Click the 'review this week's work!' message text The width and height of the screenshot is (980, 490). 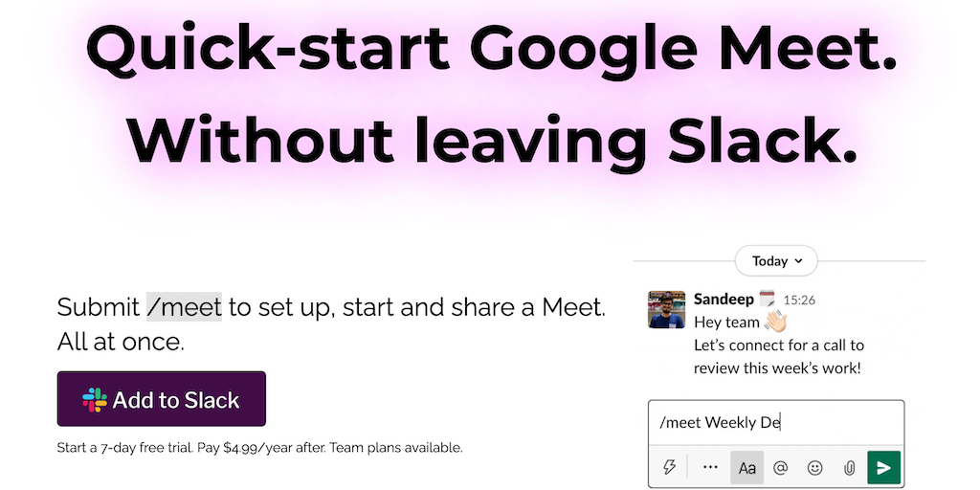(777, 367)
